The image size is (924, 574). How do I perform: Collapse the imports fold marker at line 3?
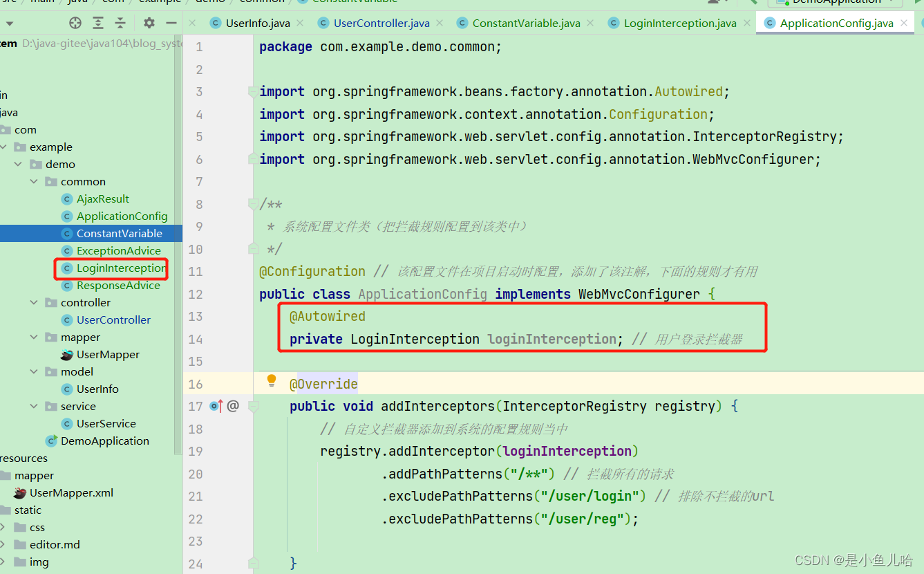tap(254, 91)
